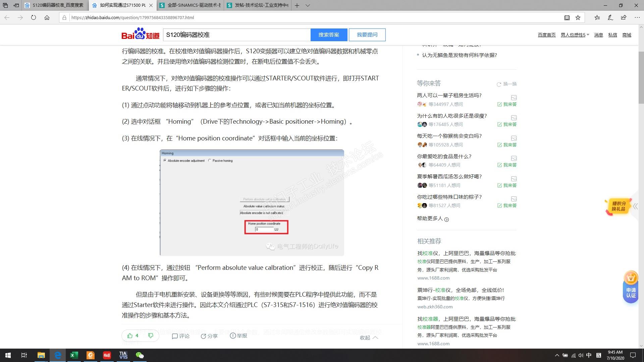Add page to favorites with star icon

(578, 18)
